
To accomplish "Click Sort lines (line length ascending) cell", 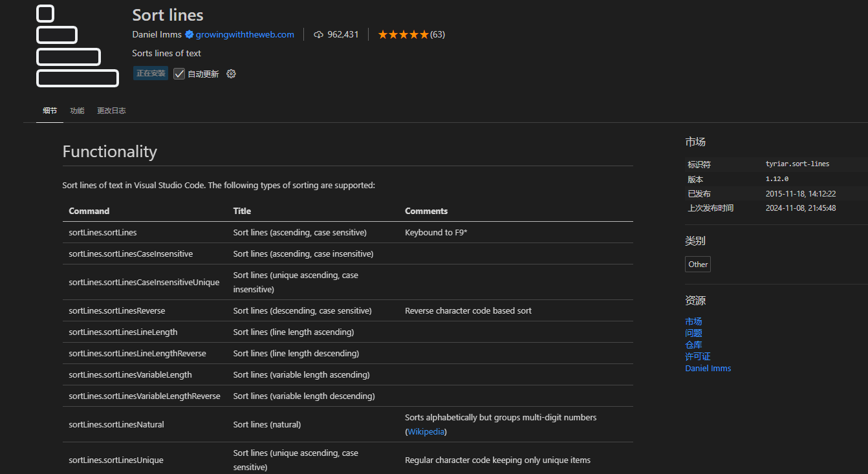I will coord(294,332).
